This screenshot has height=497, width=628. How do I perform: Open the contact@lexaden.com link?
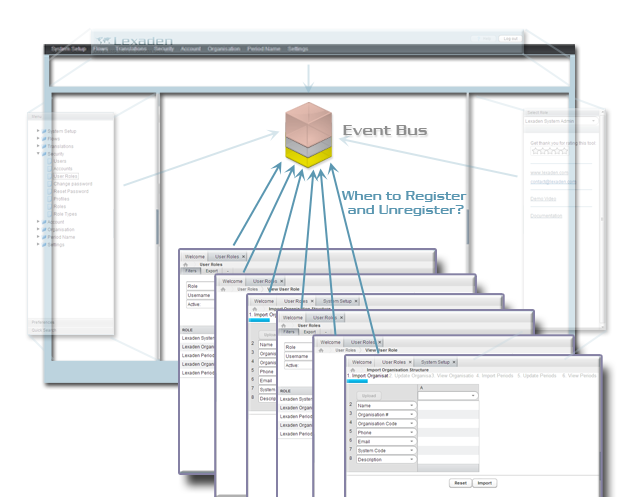553,182
